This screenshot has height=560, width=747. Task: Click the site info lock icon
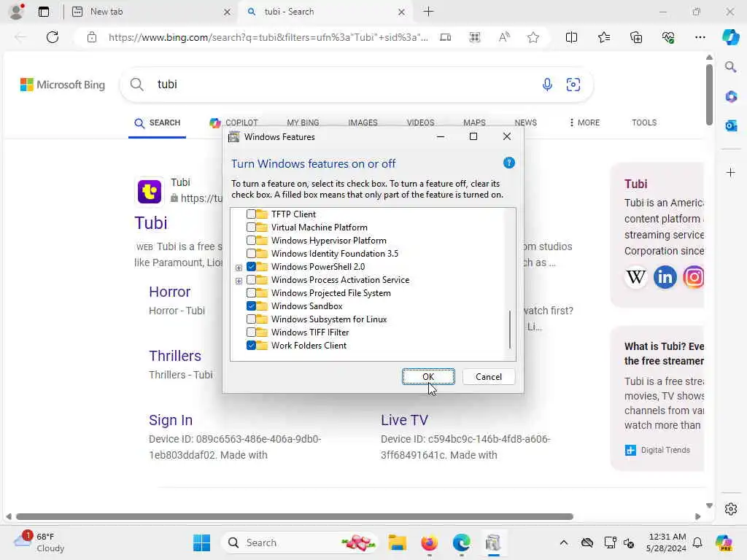point(92,37)
